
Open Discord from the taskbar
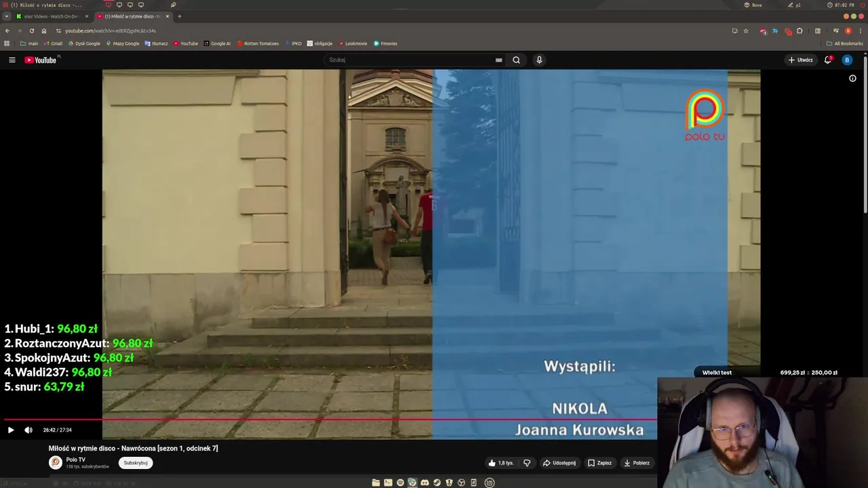[425, 483]
